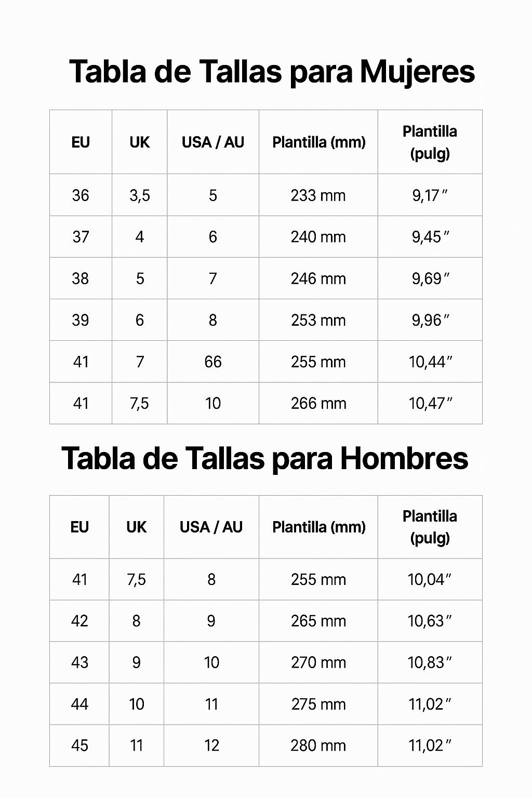Image resolution: width=532 pixels, height=798 pixels.
Task: Click the 270 mm insole cell
Action: coord(318,662)
